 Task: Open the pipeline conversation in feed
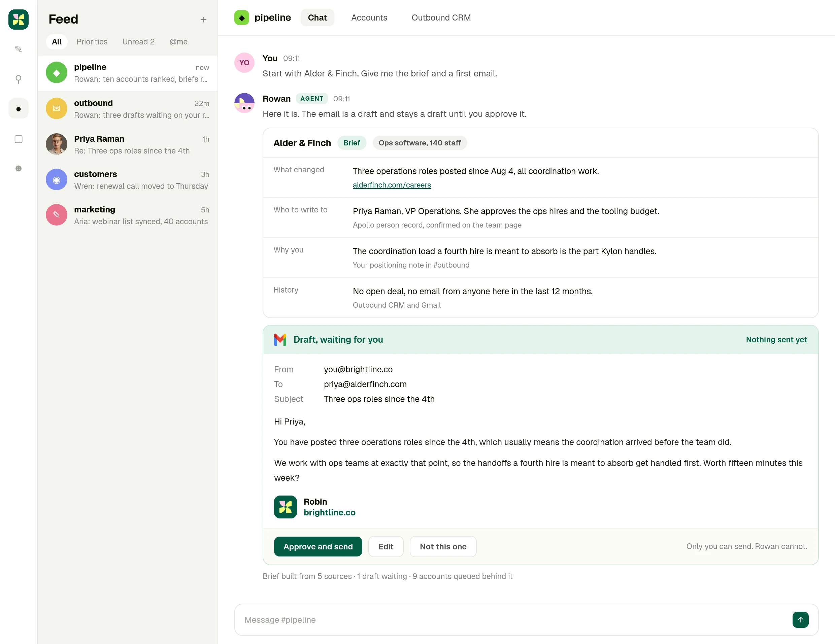(128, 73)
